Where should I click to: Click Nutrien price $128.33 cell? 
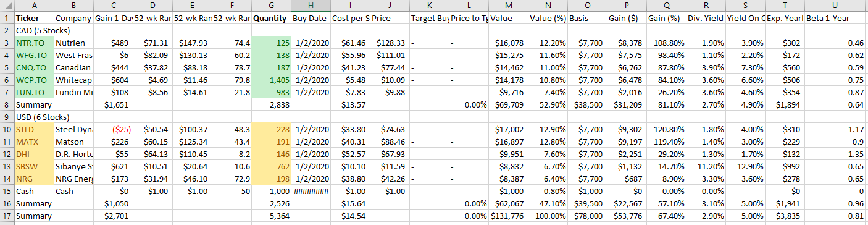390,43
